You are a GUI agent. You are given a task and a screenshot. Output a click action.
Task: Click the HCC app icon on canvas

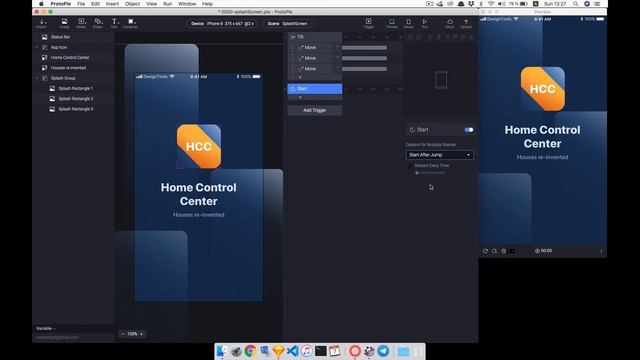pyautogui.click(x=199, y=147)
